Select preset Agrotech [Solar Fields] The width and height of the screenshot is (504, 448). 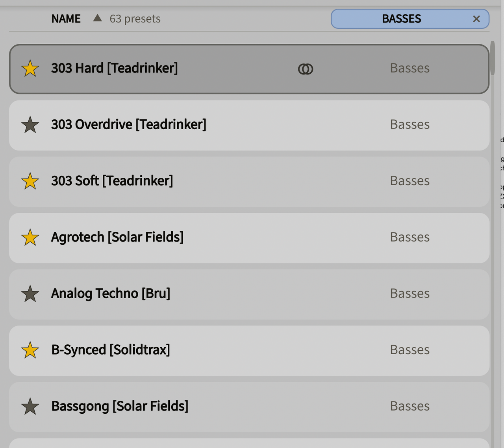249,238
